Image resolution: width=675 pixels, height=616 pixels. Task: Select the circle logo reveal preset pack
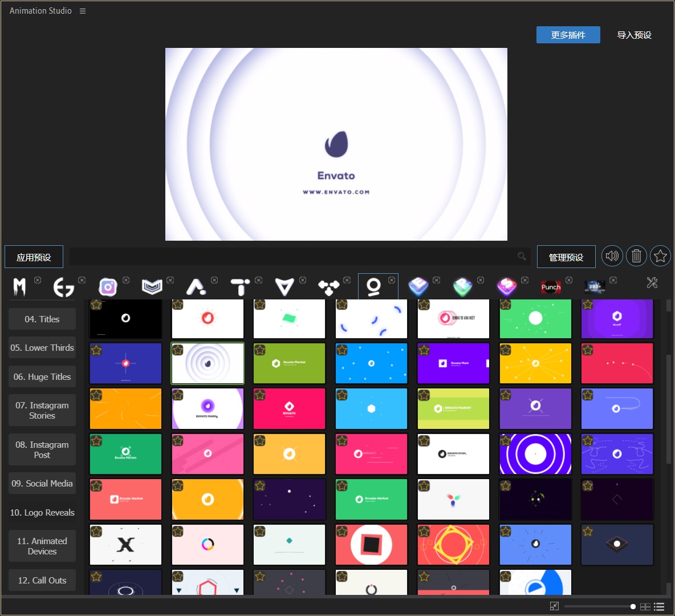point(373,287)
